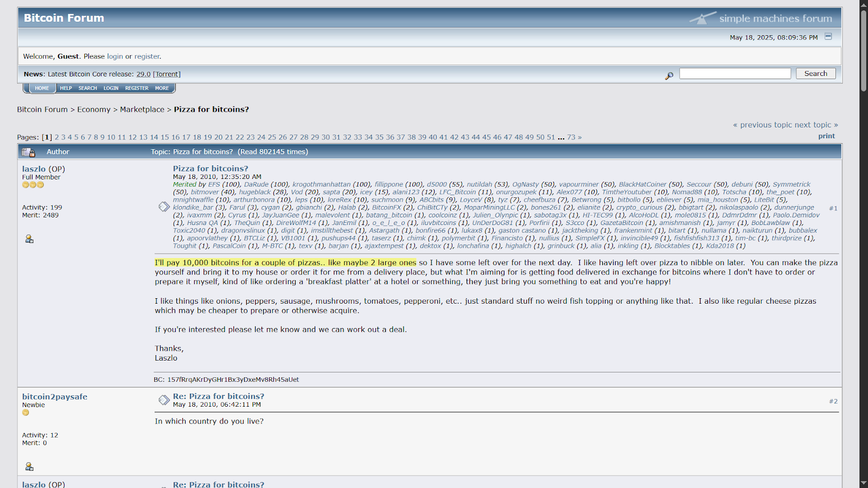Go to Marketplace breadcrumb

pyautogui.click(x=142, y=110)
